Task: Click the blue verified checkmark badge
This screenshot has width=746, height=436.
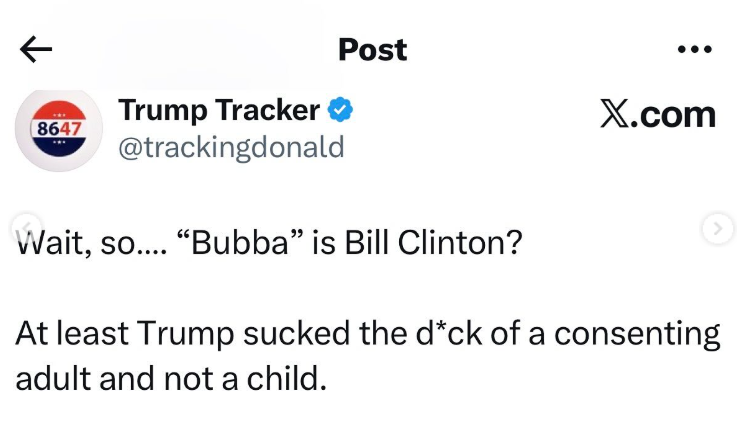Action: point(340,110)
